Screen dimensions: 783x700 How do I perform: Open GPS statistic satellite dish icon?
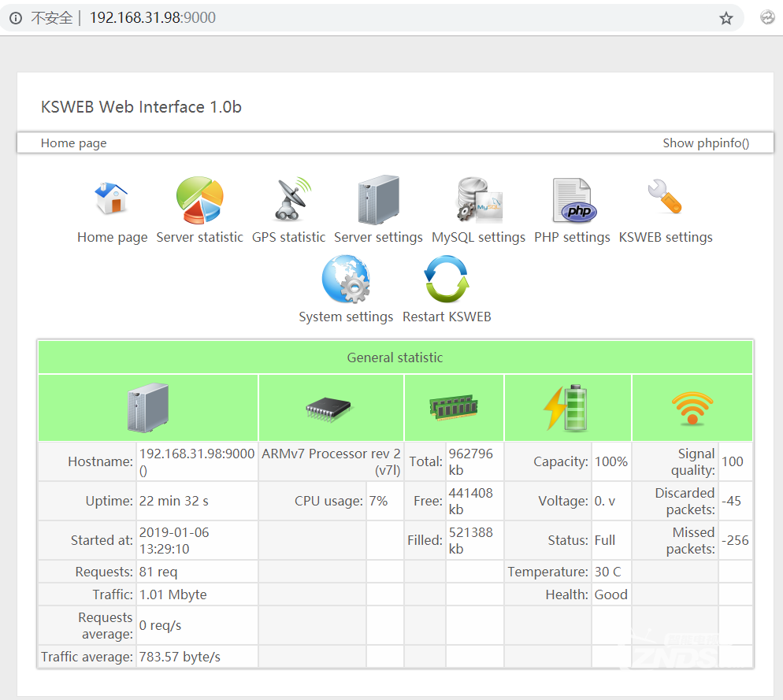[x=288, y=200]
